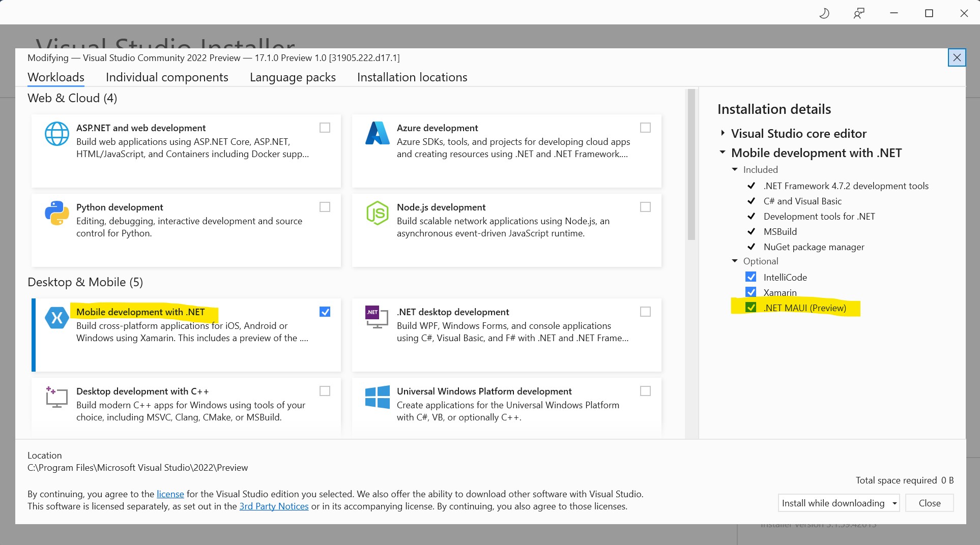Click the Universal Windows Platform icon

click(x=378, y=397)
